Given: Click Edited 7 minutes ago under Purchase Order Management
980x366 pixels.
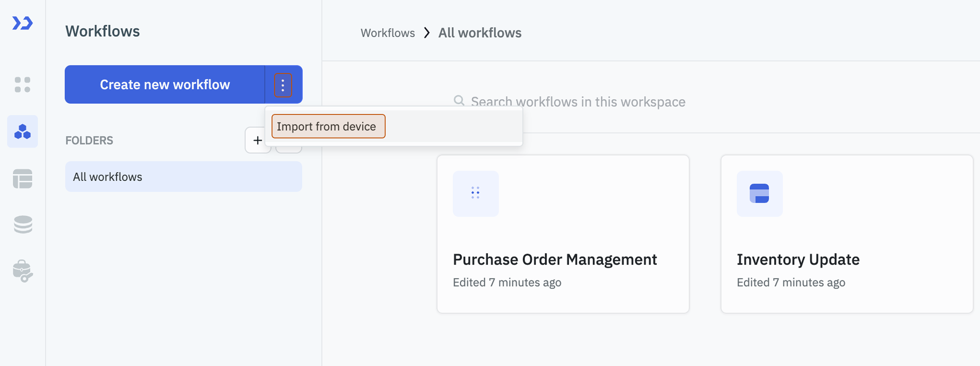Looking at the screenshot, I should coord(507,282).
